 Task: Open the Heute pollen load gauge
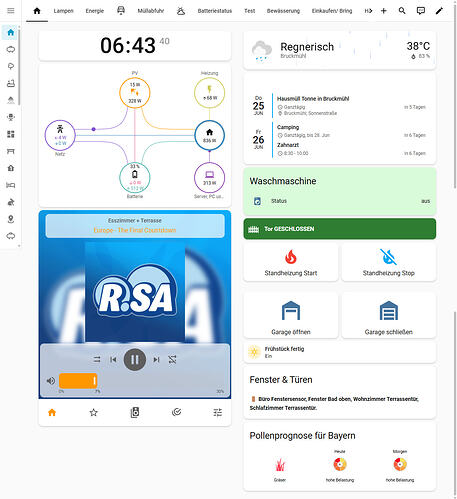(x=340, y=464)
